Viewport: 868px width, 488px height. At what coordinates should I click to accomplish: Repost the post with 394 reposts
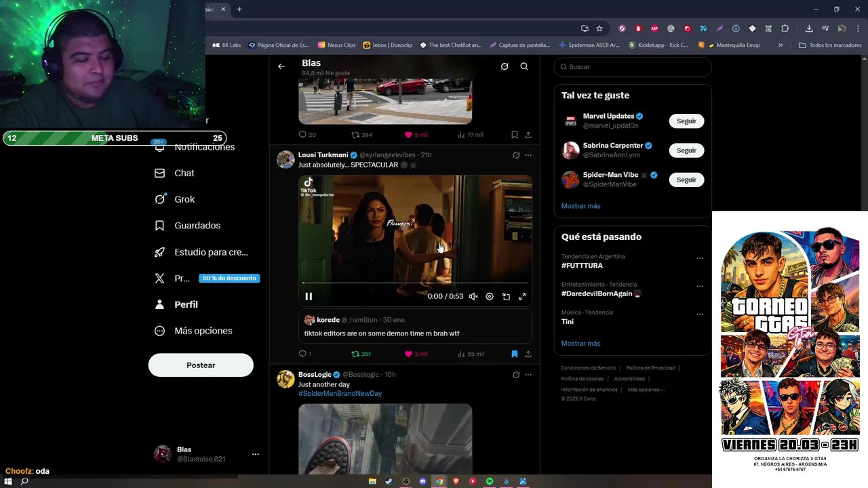361,135
